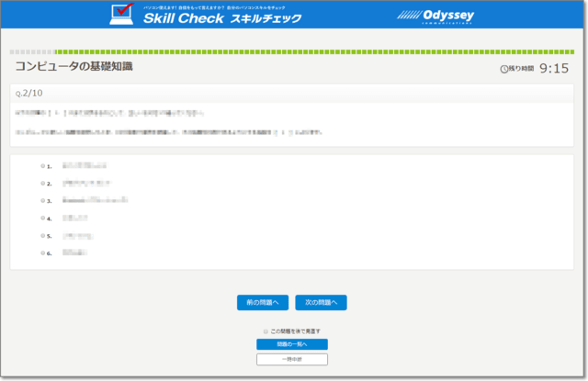Screen dimensions: 588x381
Task: Select answer option 6 radio button
Action: (42, 252)
